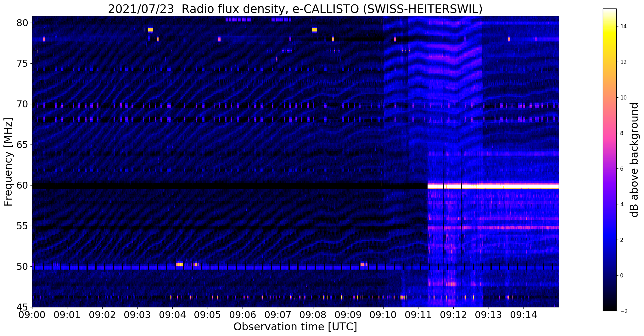644x336 pixels.
Task: Click the 09:11 time tick label
Action: pos(418,314)
